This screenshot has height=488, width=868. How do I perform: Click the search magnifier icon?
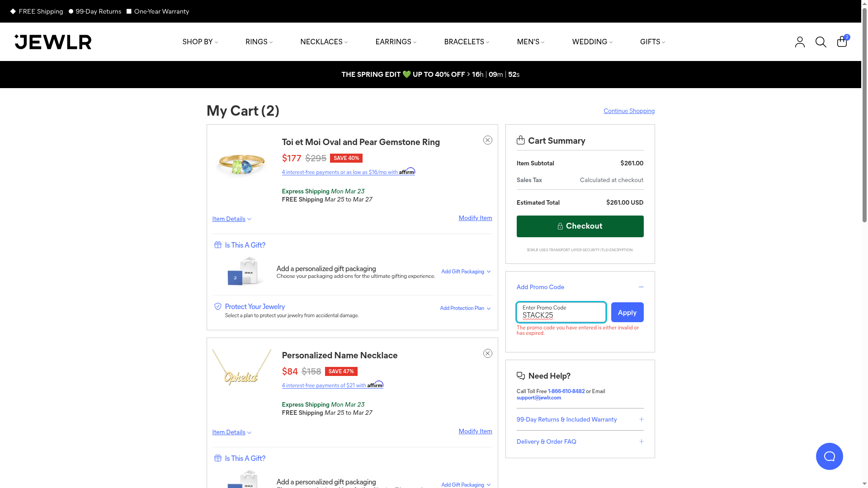pyautogui.click(x=821, y=42)
